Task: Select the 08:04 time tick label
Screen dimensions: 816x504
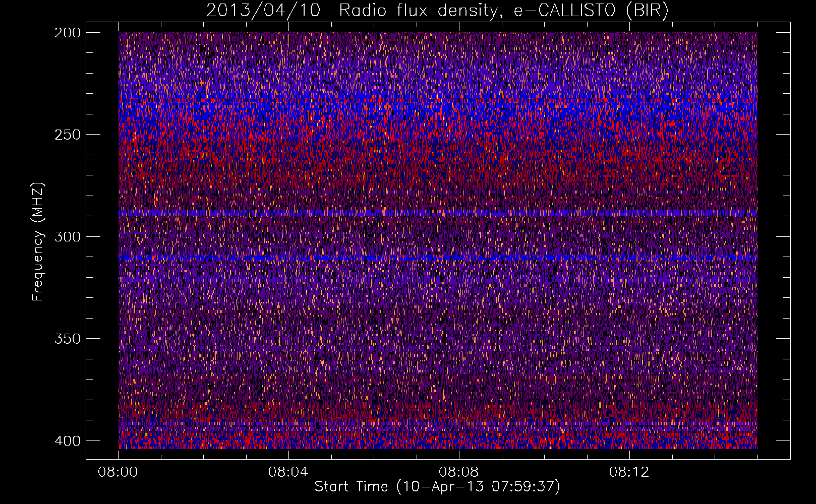Action: 288,472
